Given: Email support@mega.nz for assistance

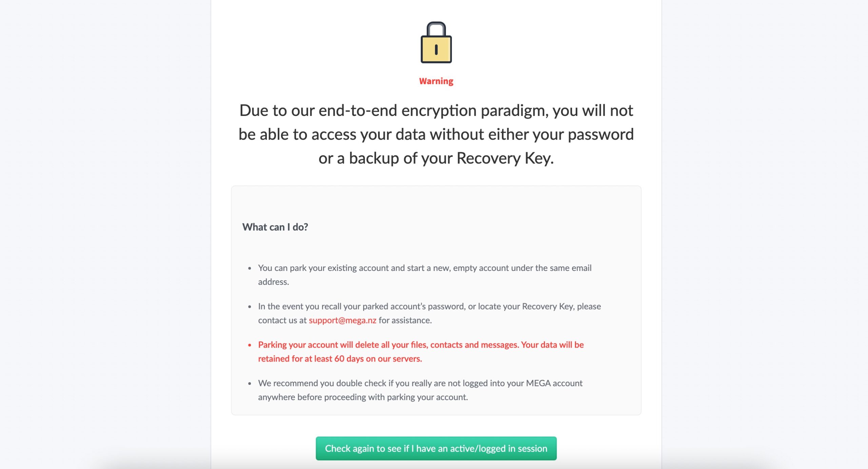Looking at the screenshot, I should click(342, 320).
